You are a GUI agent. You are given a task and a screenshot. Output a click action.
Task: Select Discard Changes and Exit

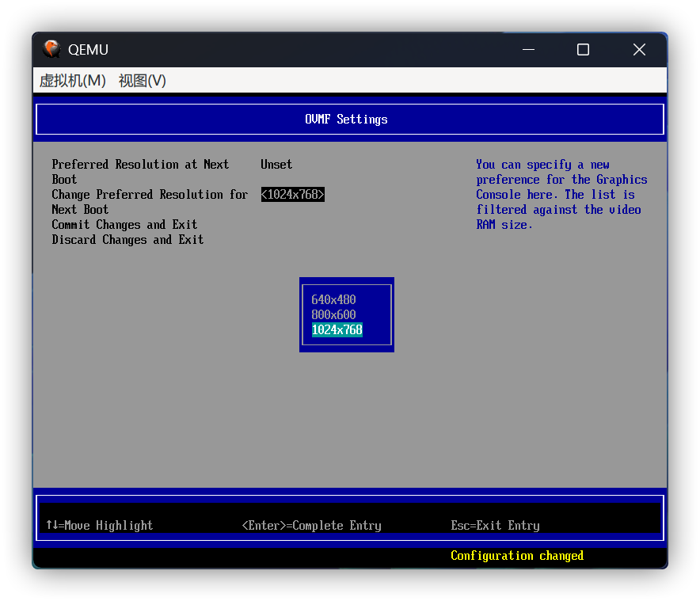pyautogui.click(x=127, y=240)
